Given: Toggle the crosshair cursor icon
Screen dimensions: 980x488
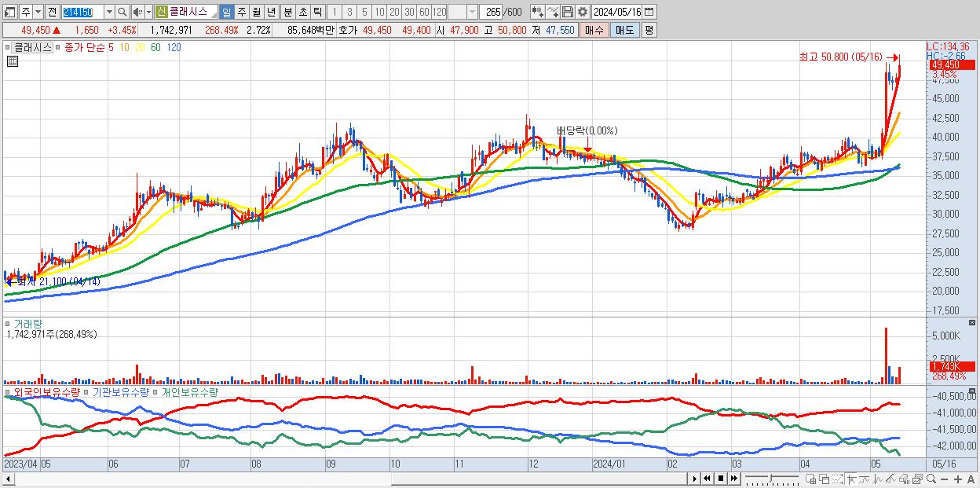Looking at the screenshot, I should (850, 479).
